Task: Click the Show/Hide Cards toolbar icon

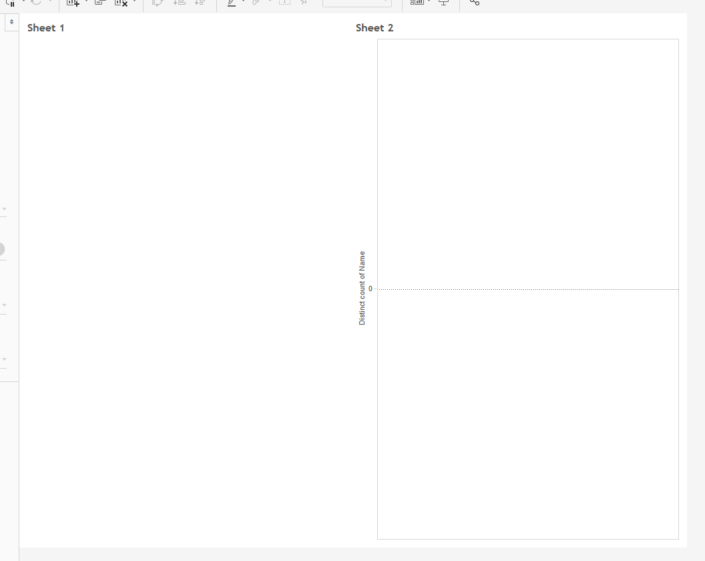Action: tap(417, 2)
